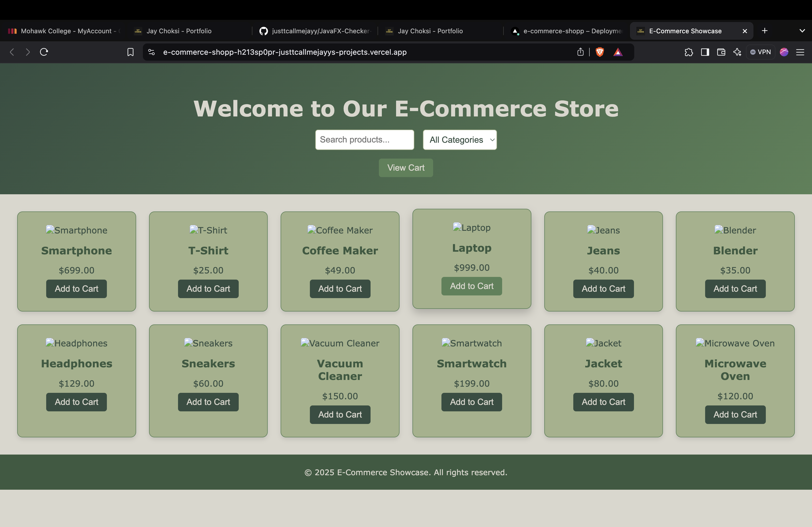Click the browser bookmark icon
The height and width of the screenshot is (527, 812).
pyautogui.click(x=130, y=52)
